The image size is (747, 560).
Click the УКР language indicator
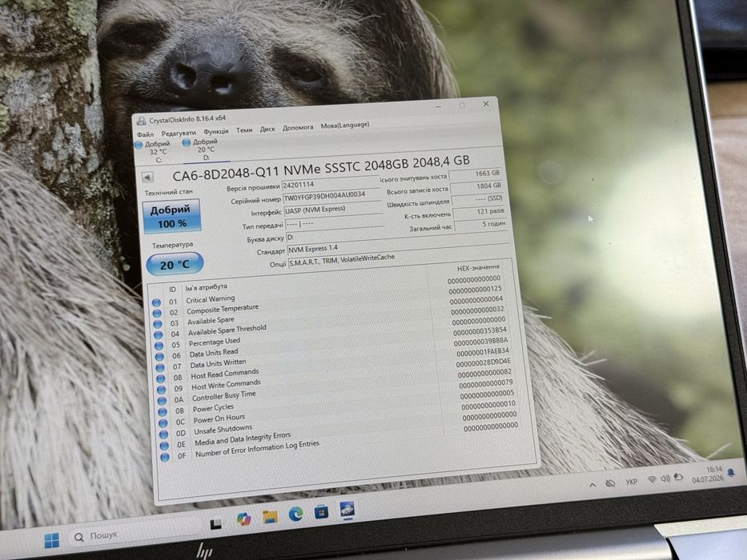631,482
